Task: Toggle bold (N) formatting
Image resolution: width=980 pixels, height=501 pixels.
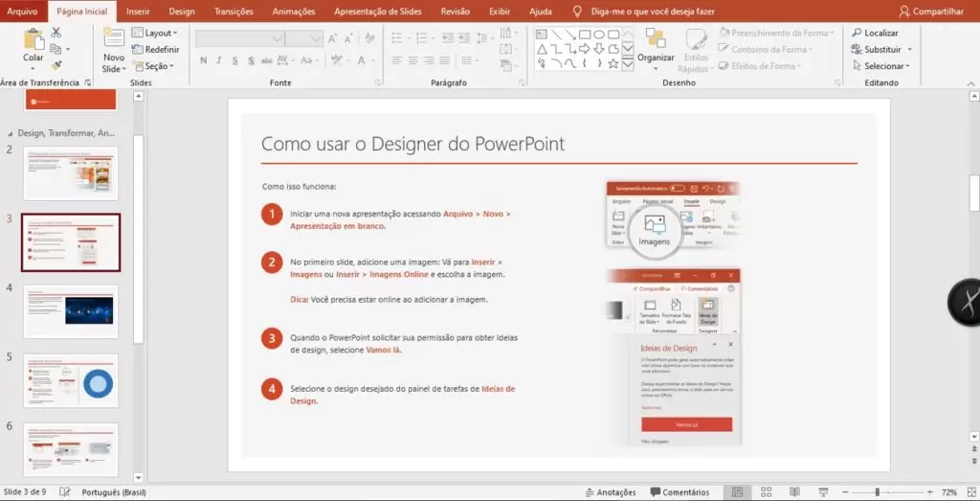Action: (x=203, y=60)
